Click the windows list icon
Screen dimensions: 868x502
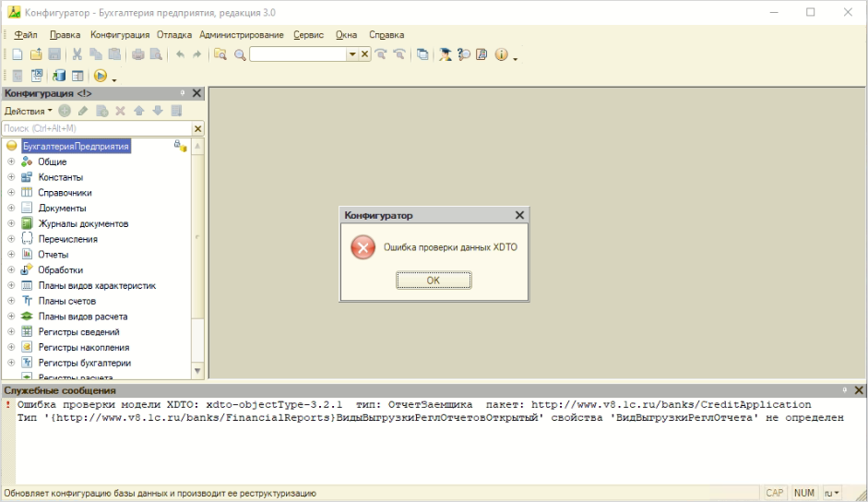tap(422, 54)
